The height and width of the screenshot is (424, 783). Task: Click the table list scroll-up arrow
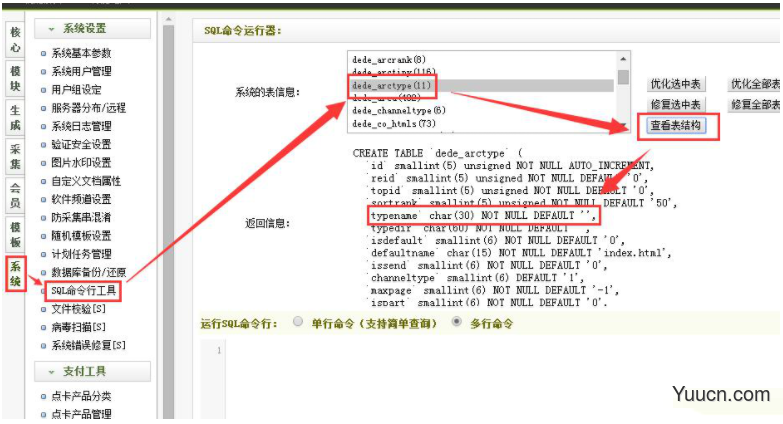pos(623,59)
